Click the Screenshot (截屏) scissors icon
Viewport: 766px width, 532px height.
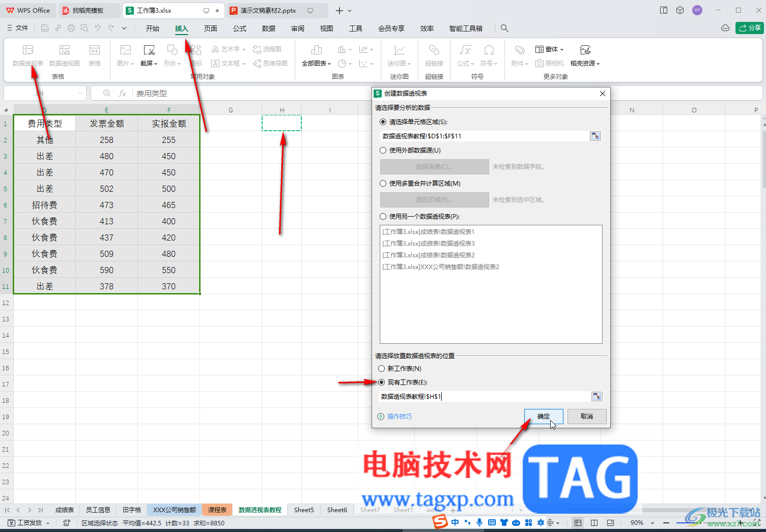[149, 50]
